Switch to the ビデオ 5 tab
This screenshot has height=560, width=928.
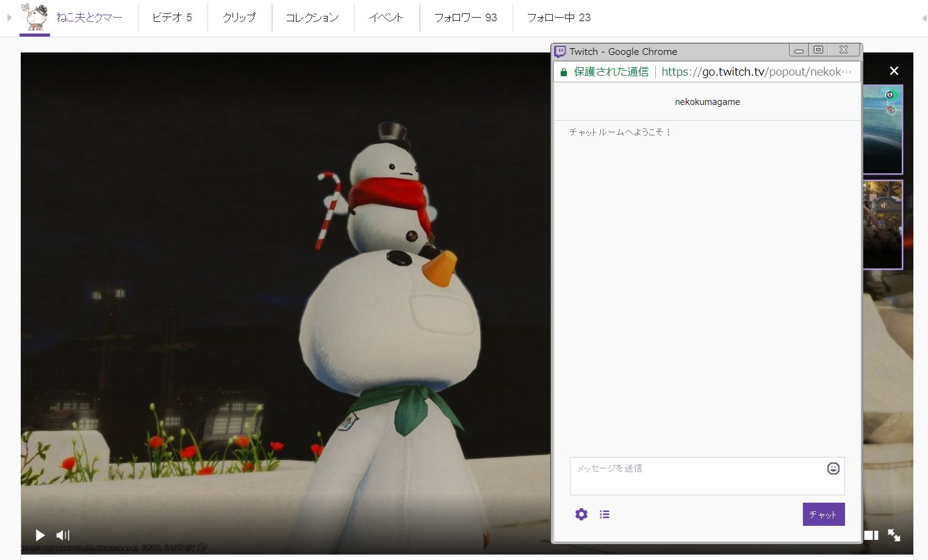[172, 18]
